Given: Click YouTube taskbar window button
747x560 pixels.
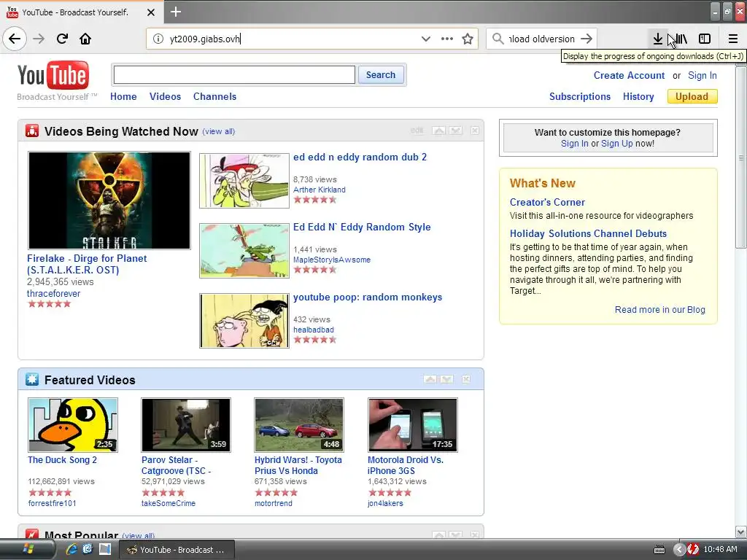Looking at the screenshot, I should [x=177, y=550].
